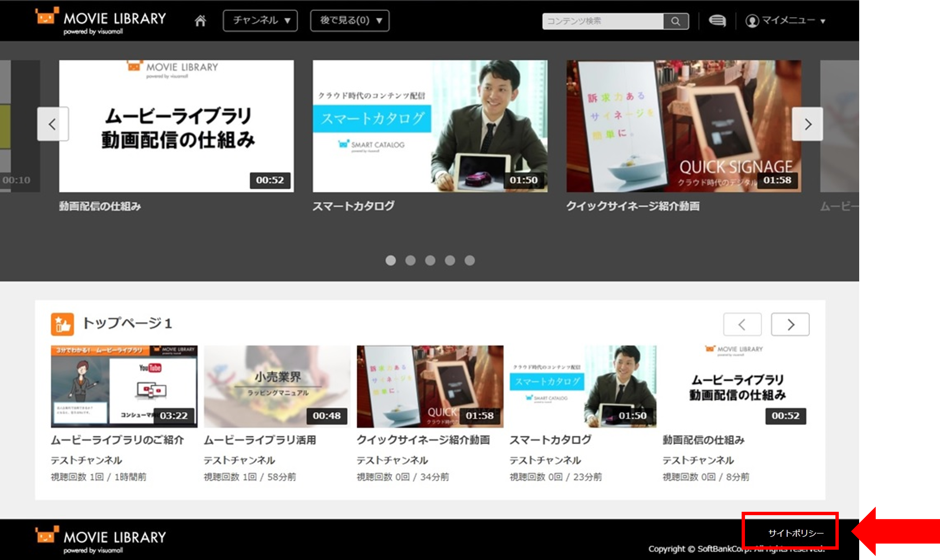Screen dimensions: 940x560
Task: Click the next arrow in トップページ1 section
Action: point(790,324)
